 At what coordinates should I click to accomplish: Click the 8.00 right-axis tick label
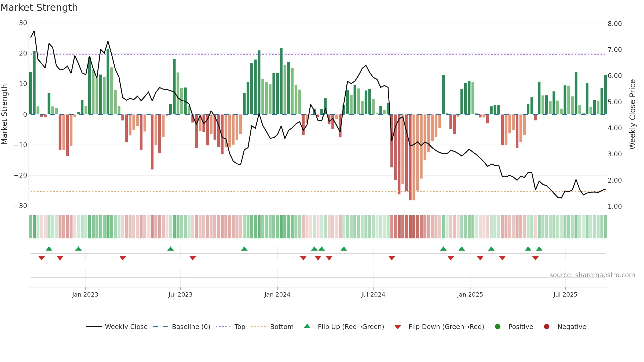(615, 24)
